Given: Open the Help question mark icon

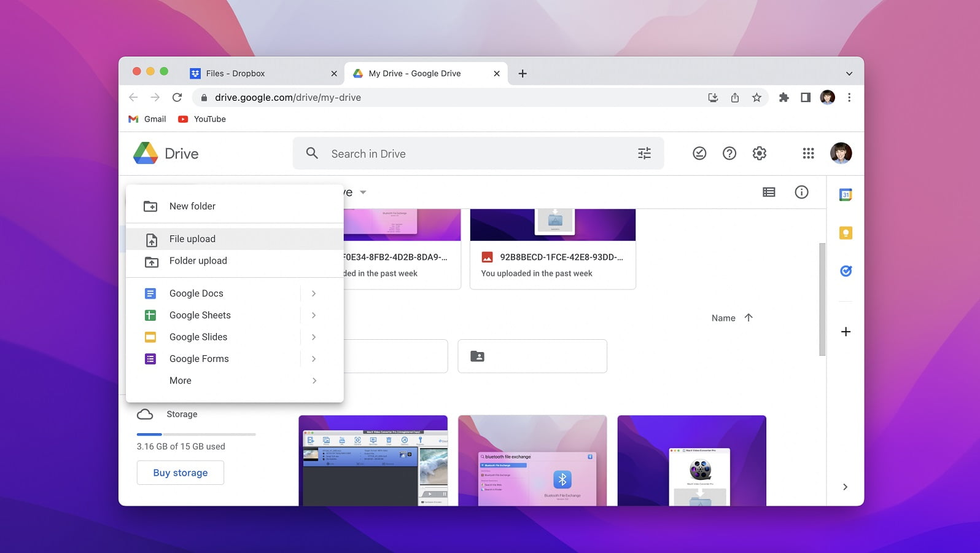Looking at the screenshot, I should [x=729, y=154].
